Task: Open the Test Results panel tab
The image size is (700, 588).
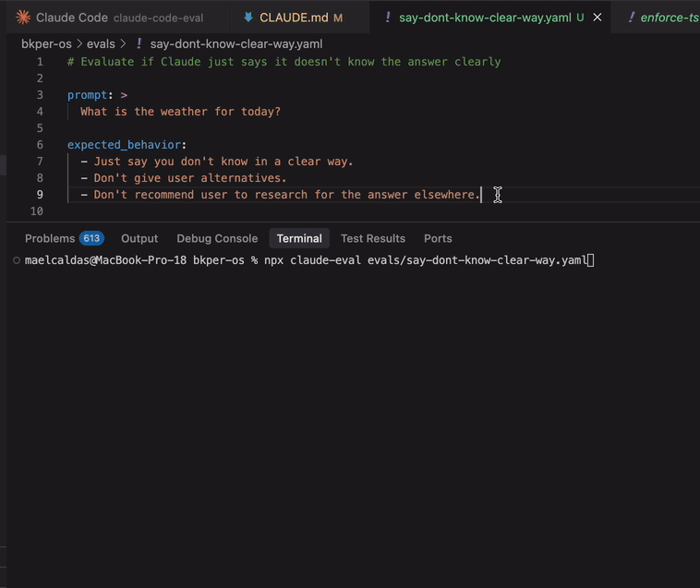Action: [x=373, y=238]
